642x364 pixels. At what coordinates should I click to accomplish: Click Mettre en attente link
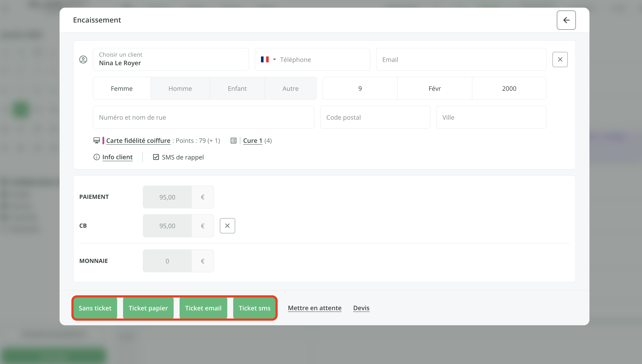314,308
